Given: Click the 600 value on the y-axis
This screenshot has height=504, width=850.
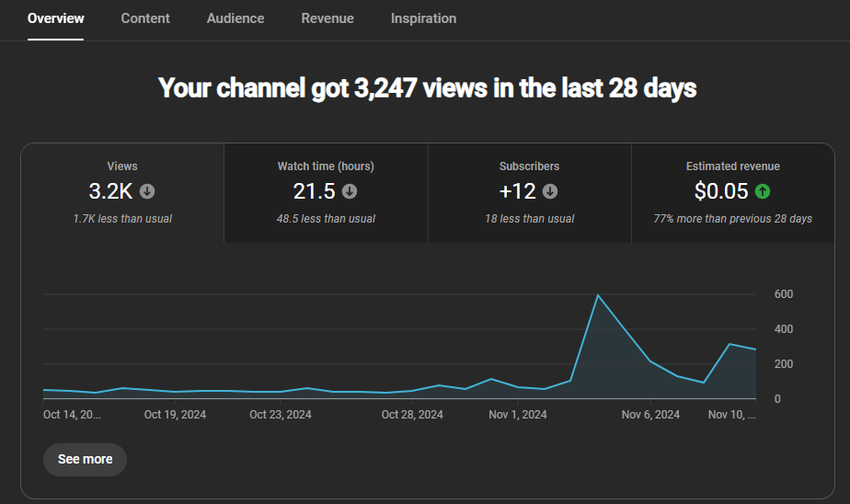Looking at the screenshot, I should point(784,294).
